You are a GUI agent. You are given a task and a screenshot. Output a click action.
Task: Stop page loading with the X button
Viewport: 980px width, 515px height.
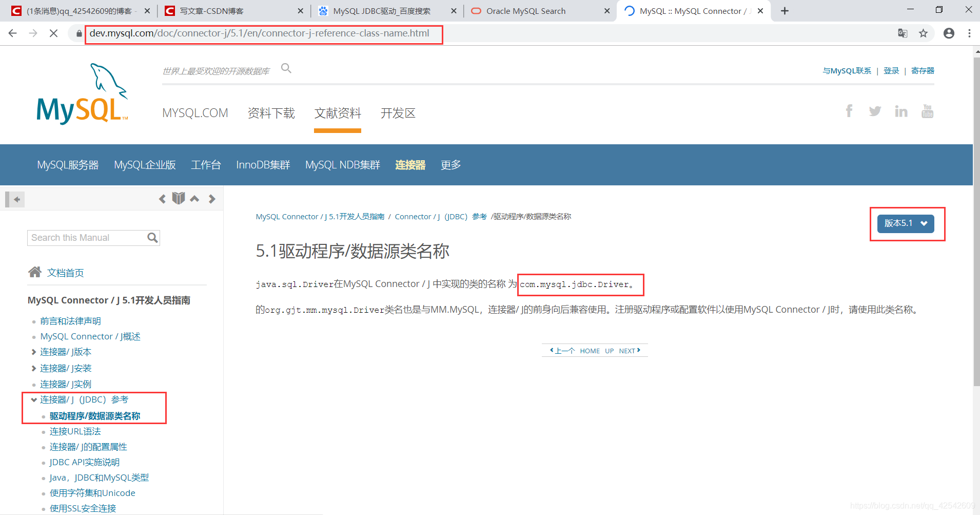[54, 33]
